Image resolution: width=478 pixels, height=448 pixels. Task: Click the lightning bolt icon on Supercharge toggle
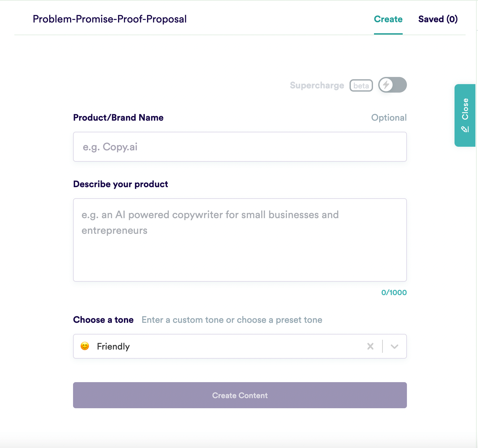[387, 85]
